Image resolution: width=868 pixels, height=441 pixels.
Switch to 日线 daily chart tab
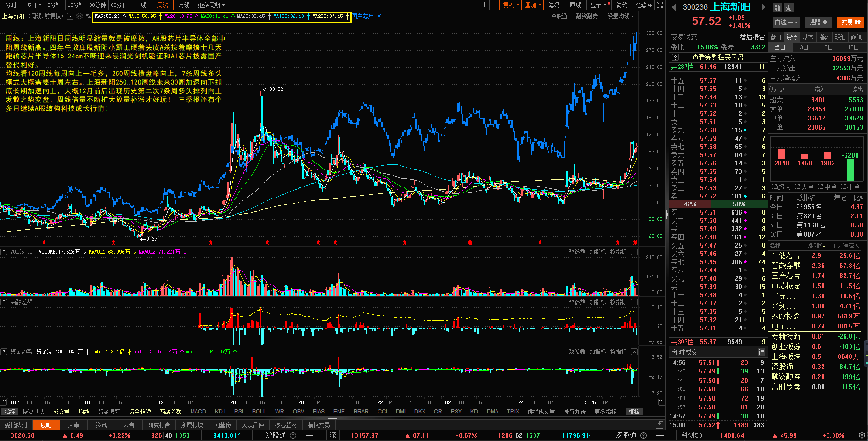pos(141,5)
